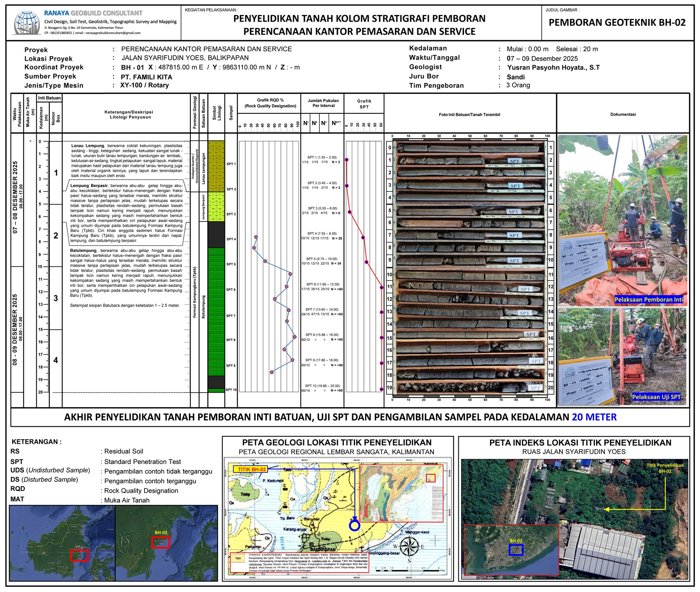The height and width of the screenshot is (592, 700).
Task: Select the blue circle marker on the geology map
Action: point(355,525)
